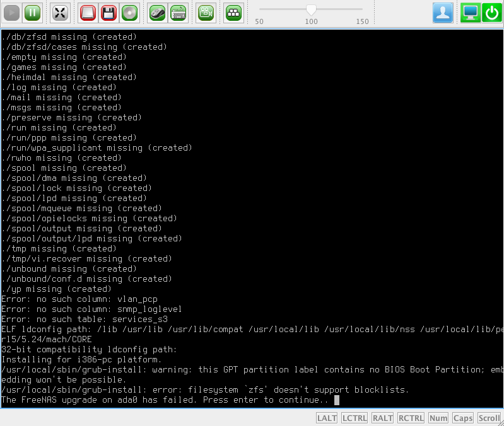Toggle the LALT key indicator
Viewport: 504px width, 426px height.
pyautogui.click(x=327, y=418)
